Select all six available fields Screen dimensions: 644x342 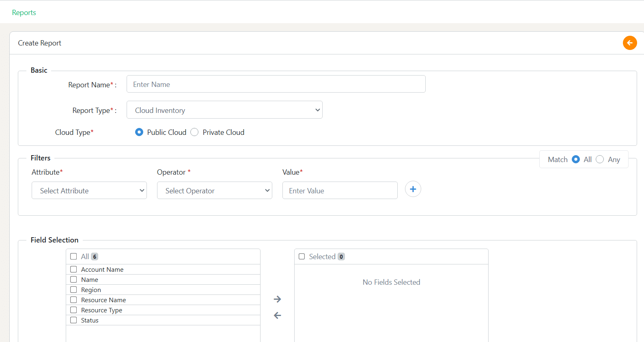click(x=73, y=256)
